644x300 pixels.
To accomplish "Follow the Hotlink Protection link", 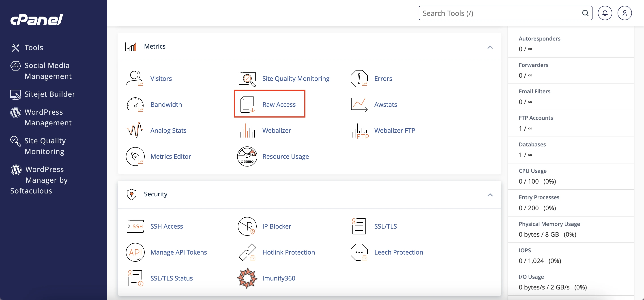I will (x=289, y=252).
